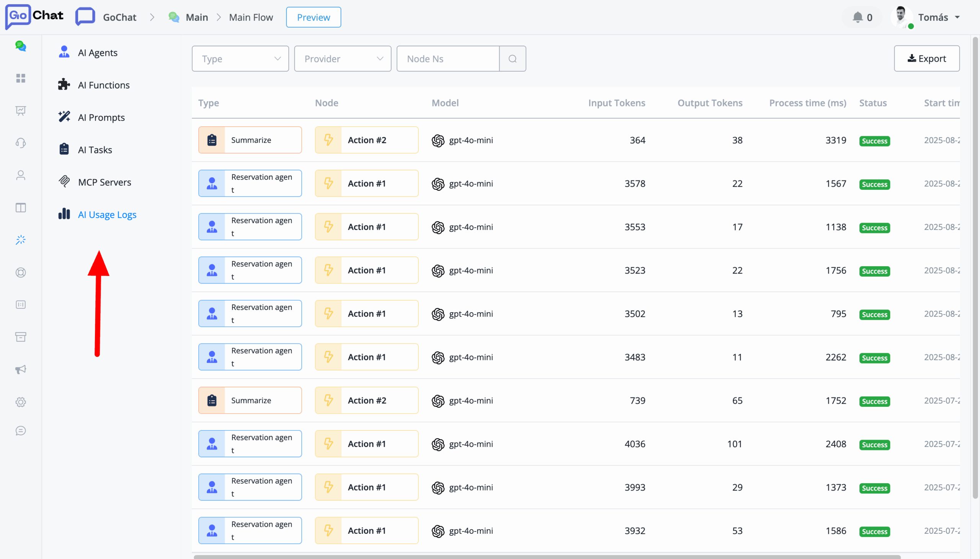Viewport: 980px width, 559px height.
Task: Click the Node Ns search field
Action: click(448, 59)
